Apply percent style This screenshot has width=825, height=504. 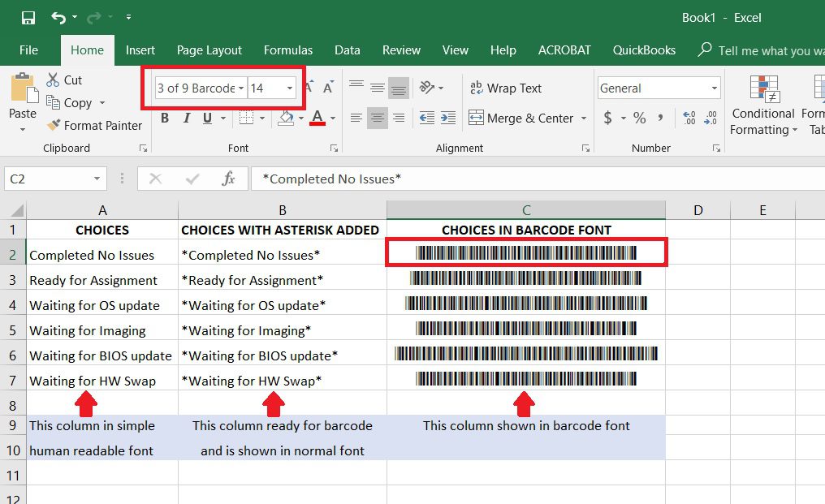(x=639, y=118)
